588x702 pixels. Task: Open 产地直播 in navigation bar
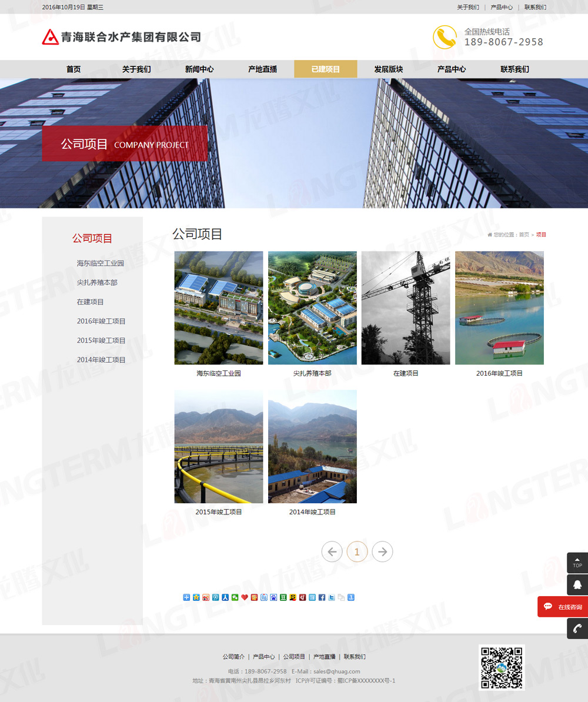(262, 69)
